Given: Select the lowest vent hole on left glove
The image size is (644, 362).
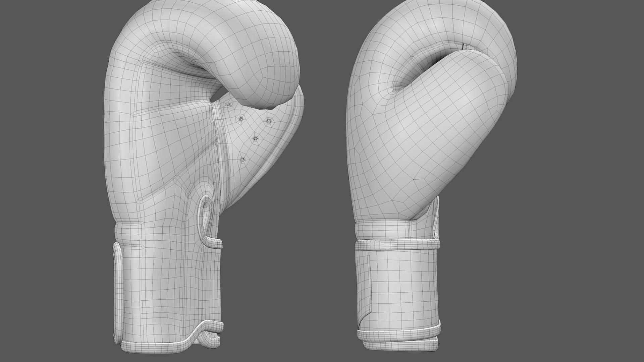Looking at the screenshot, I should pyautogui.click(x=243, y=161).
